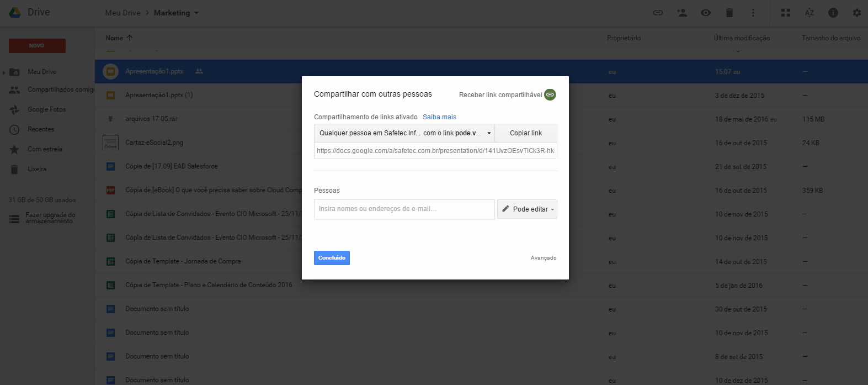The width and height of the screenshot is (868, 385).
Task: Open the Marketing folder dropdown in breadcrumb
Action: 196,13
